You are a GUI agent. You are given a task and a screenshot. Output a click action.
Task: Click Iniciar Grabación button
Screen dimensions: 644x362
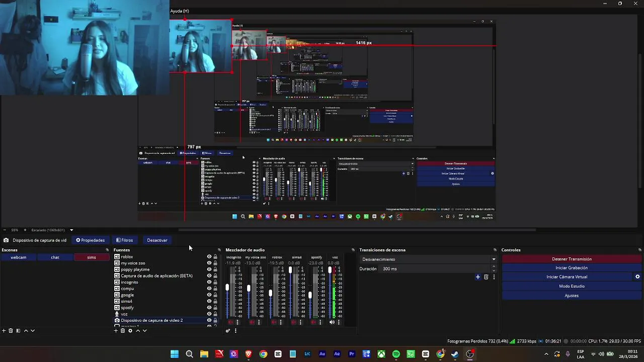pyautogui.click(x=572, y=268)
